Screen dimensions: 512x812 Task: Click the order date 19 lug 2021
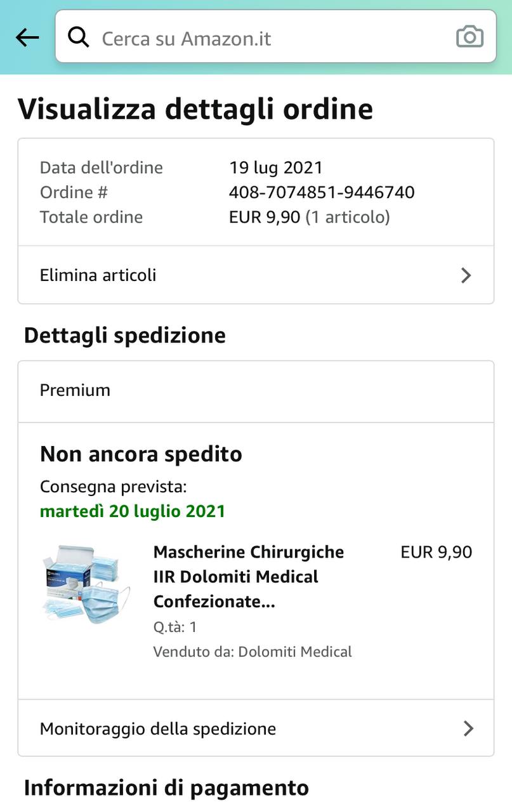coord(276,167)
